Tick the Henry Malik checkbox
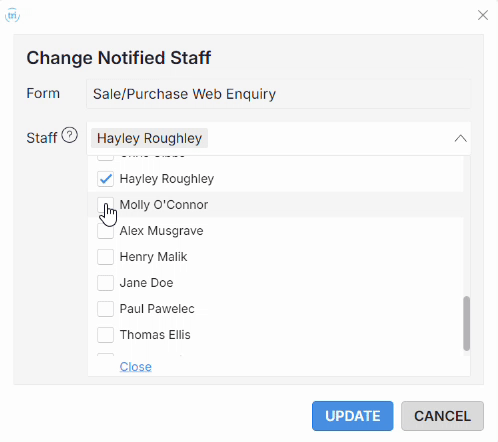The width and height of the screenshot is (498, 442). [105, 257]
